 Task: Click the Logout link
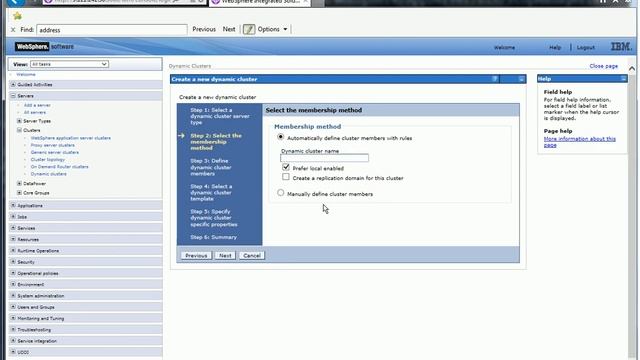(x=586, y=47)
